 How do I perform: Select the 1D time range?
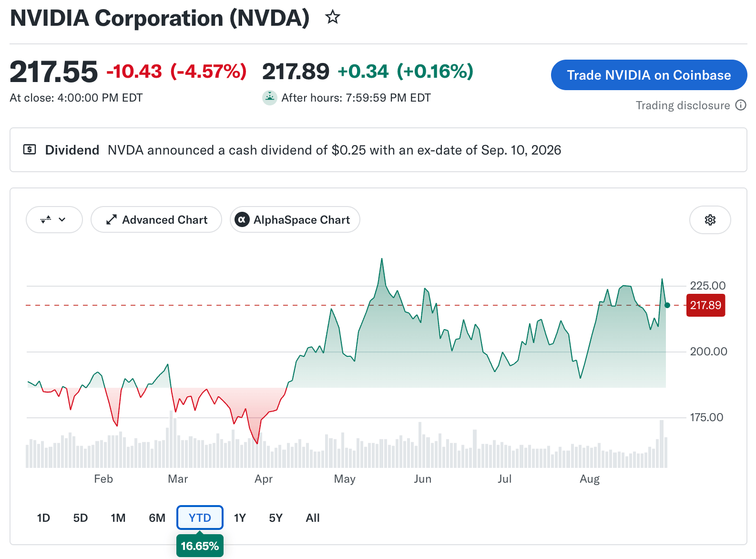43,518
